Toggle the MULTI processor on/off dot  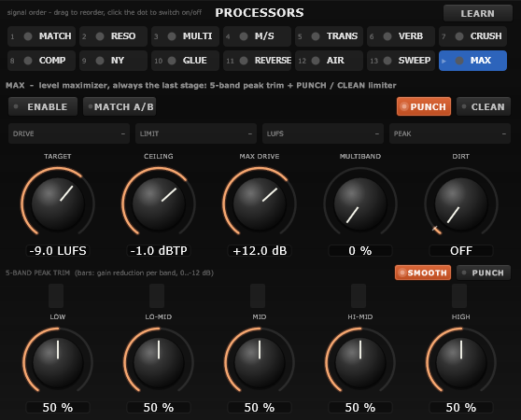(x=172, y=36)
